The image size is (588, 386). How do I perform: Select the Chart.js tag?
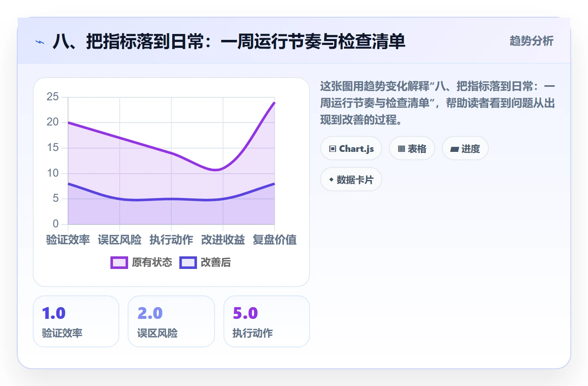351,149
